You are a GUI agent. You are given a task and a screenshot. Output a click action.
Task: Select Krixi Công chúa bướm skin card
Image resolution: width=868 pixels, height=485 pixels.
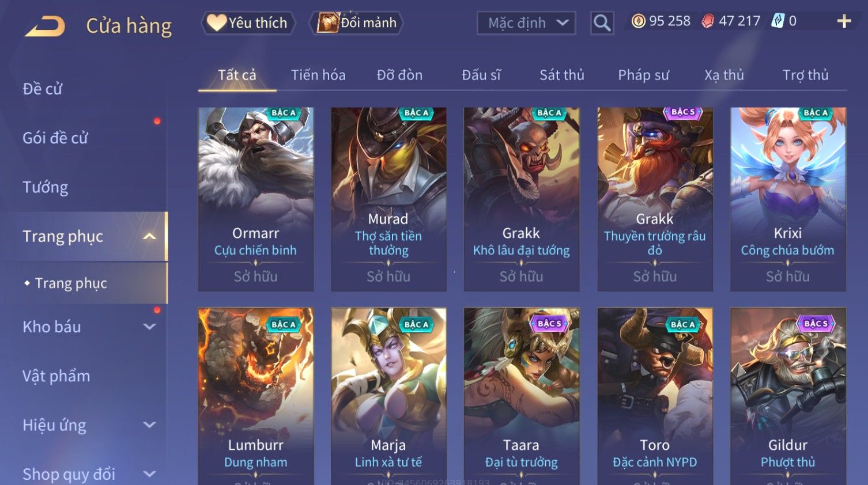click(x=788, y=199)
